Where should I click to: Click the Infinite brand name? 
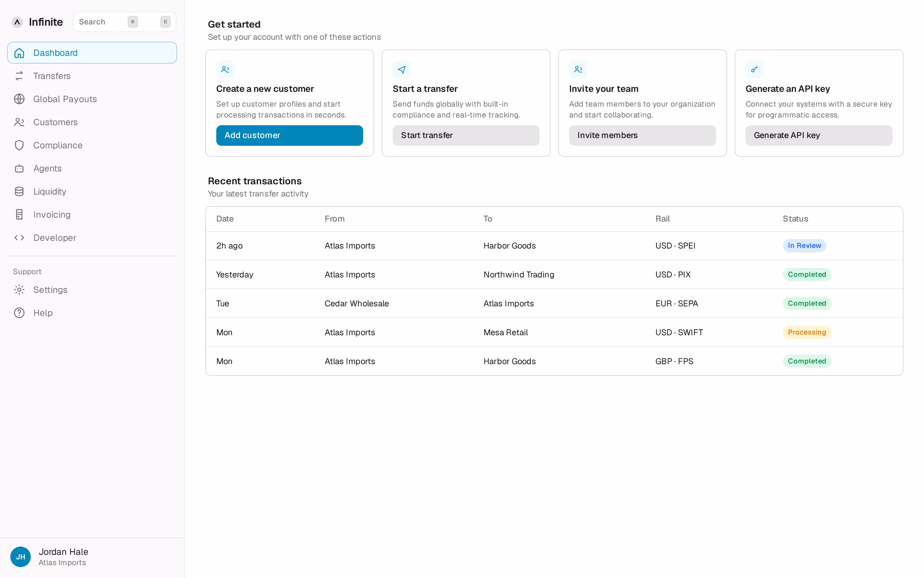pos(46,22)
